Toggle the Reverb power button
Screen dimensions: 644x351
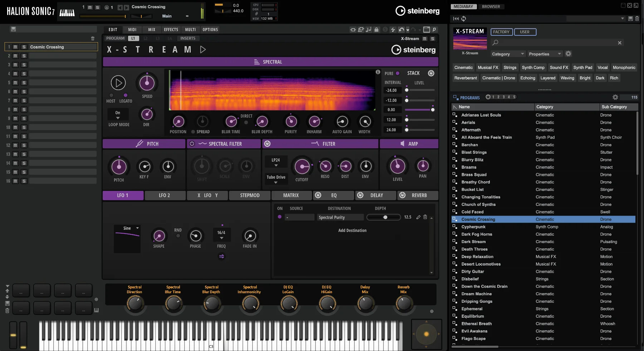click(402, 195)
